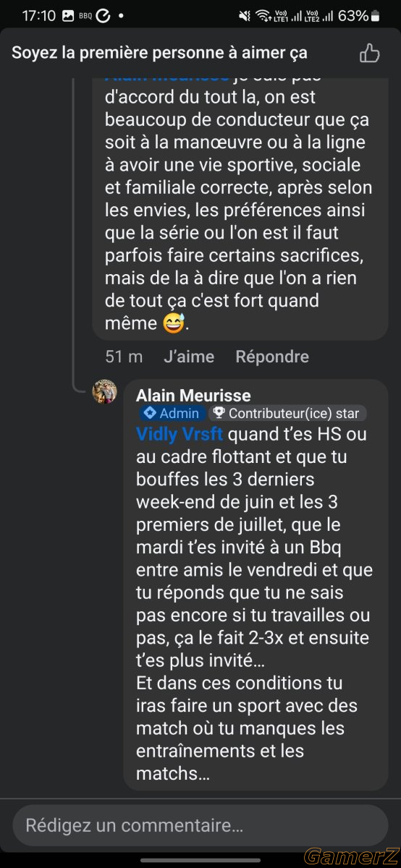
Task: Tap the sweating smile emoji in the comment
Action: [x=174, y=323]
